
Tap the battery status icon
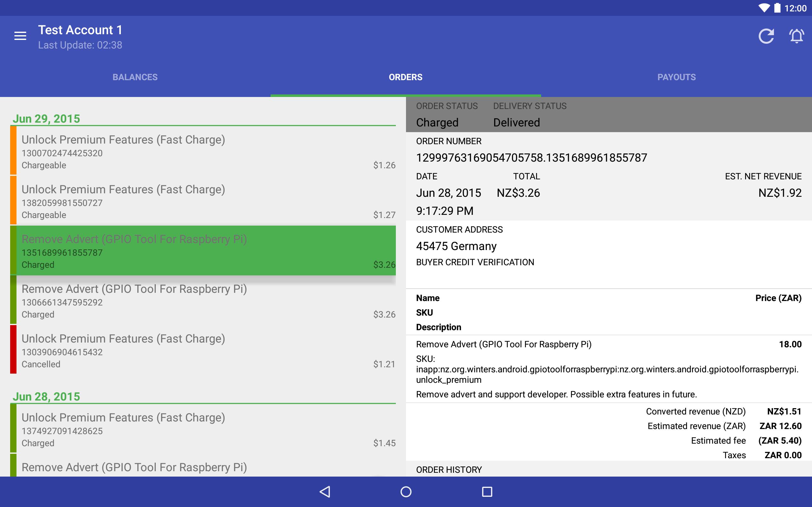tap(777, 8)
